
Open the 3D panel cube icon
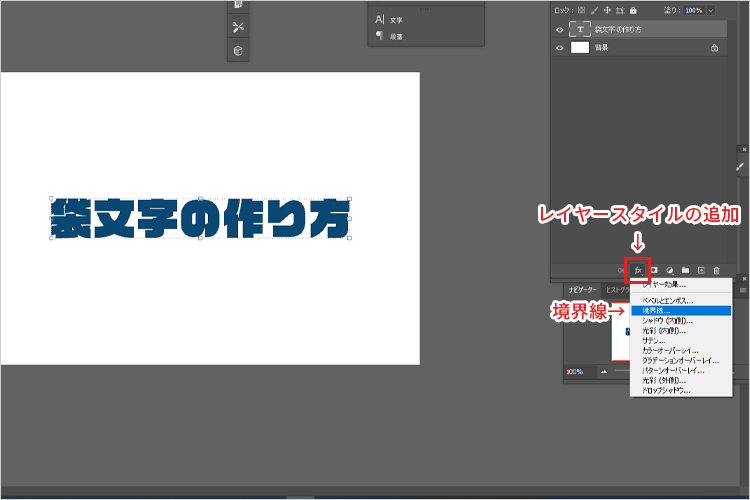pyautogui.click(x=238, y=51)
